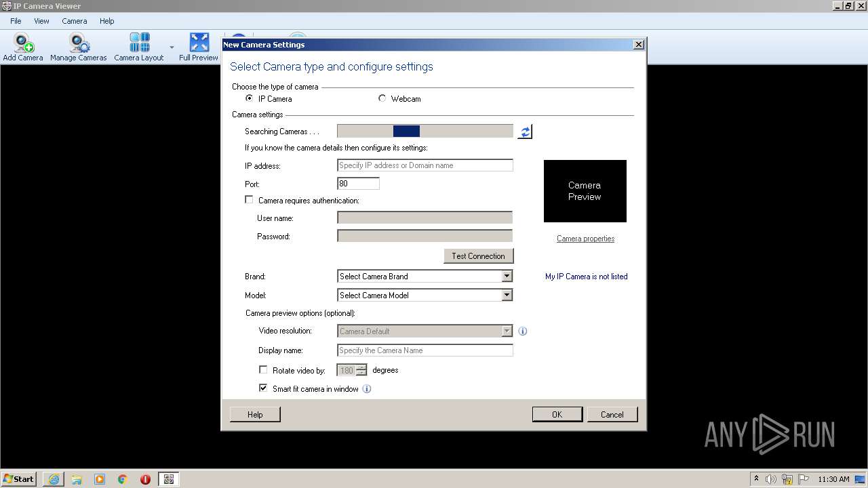Open the Action Center flag icon
The width and height of the screenshot is (868, 488).
tap(804, 479)
